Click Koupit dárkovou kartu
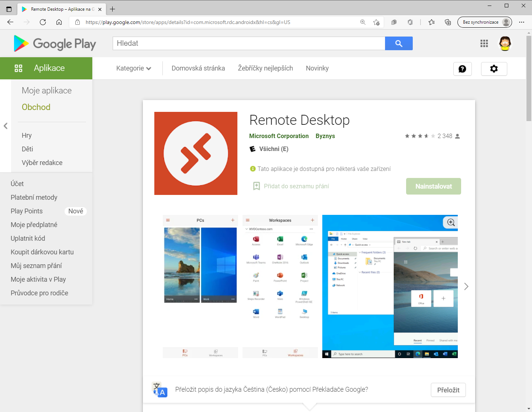The height and width of the screenshot is (412, 532). (42, 252)
